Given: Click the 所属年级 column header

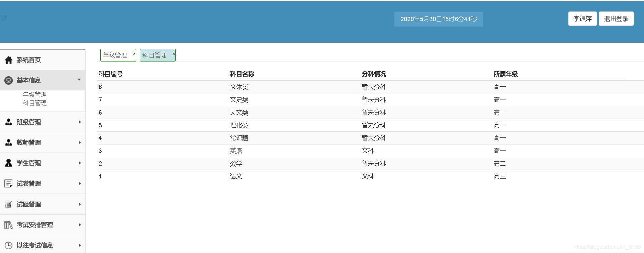Looking at the screenshot, I should point(506,74).
